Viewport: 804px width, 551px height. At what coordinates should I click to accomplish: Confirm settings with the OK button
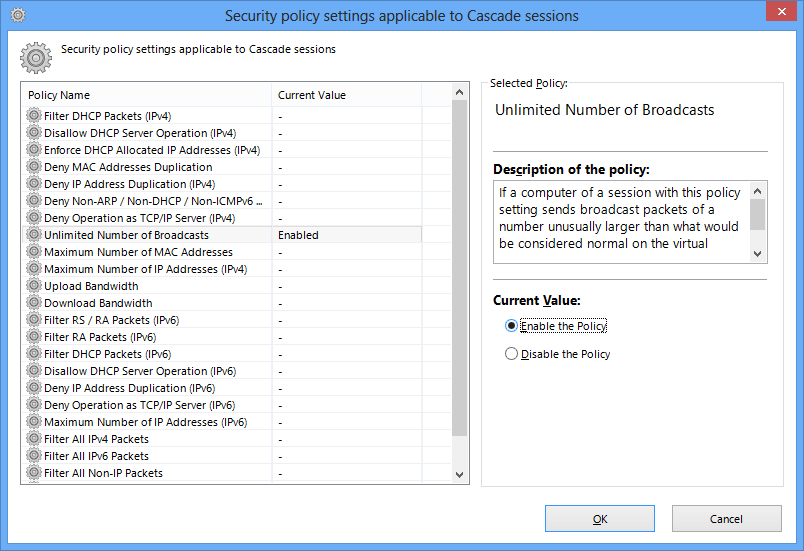[x=599, y=519]
